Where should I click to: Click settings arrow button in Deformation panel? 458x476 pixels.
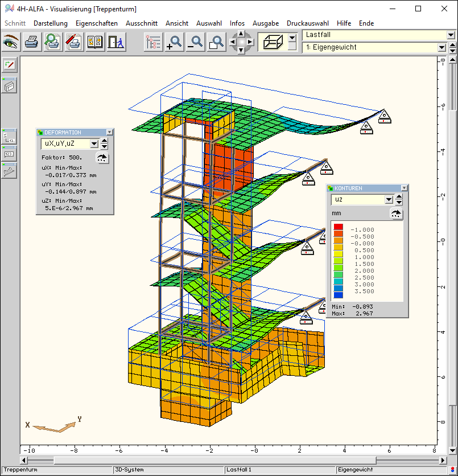(x=102, y=158)
